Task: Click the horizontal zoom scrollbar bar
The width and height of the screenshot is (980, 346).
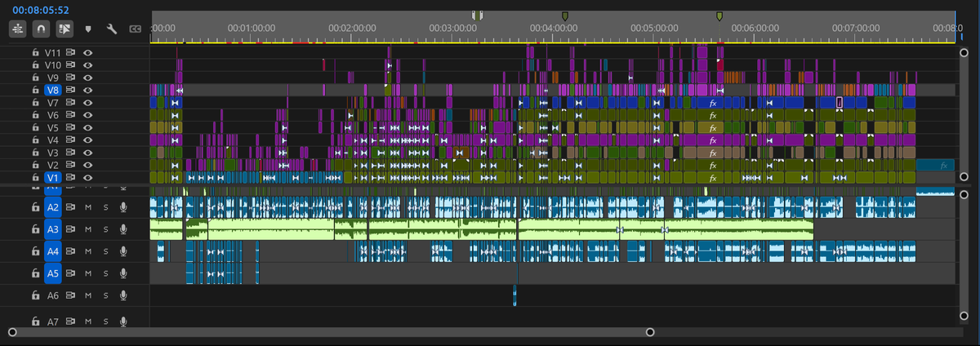Action: (x=331, y=332)
